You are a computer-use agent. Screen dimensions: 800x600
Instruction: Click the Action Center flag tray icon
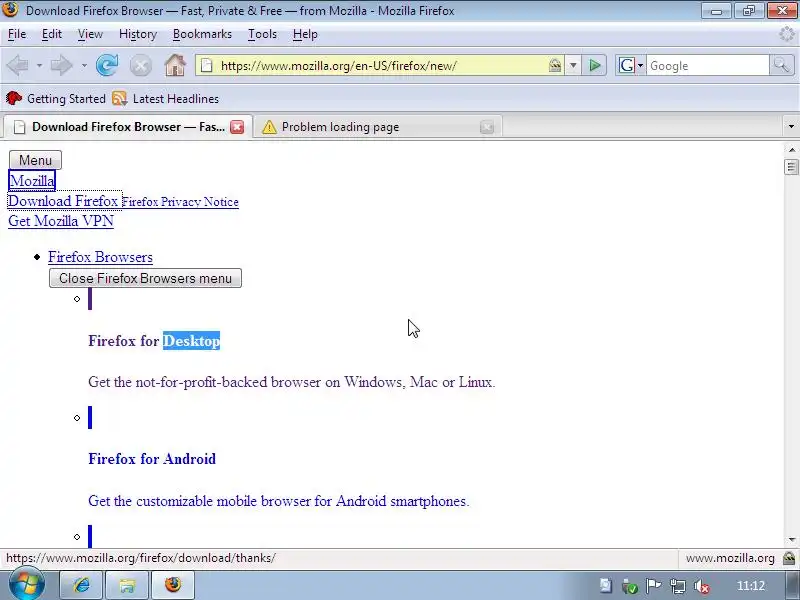(x=653, y=586)
